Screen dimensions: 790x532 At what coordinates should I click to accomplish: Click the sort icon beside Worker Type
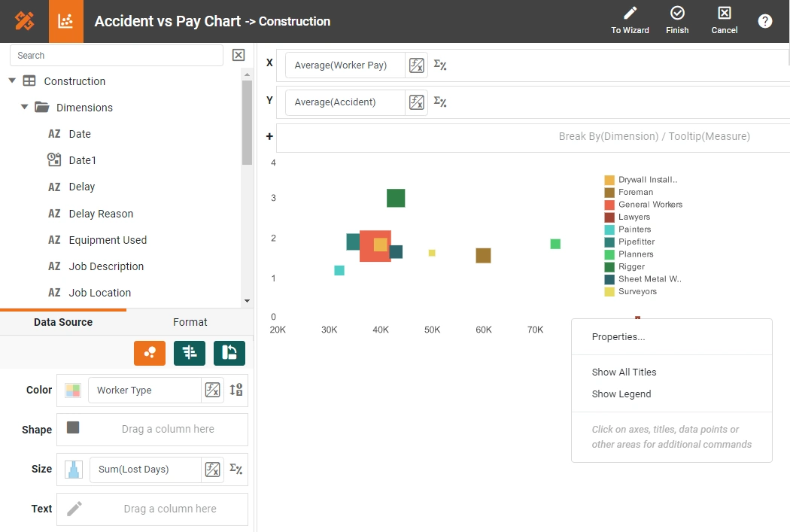(x=236, y=390)
